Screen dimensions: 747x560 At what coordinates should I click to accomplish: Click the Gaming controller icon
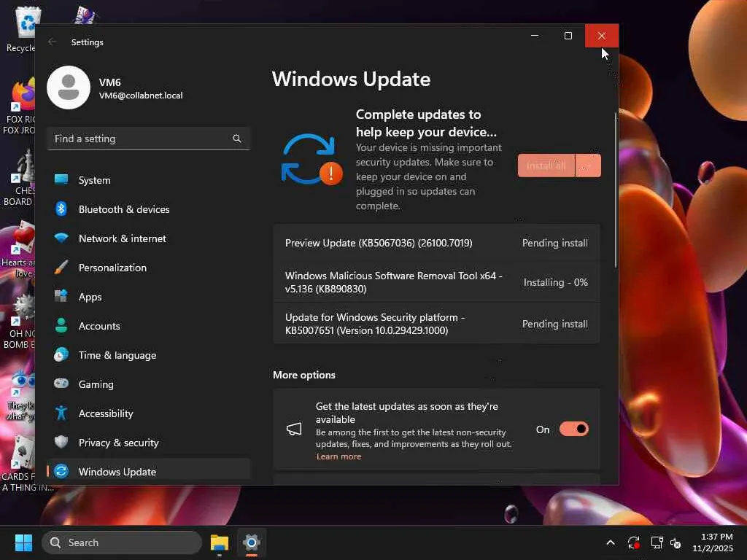pyautogui.click(x=61, y=384)
